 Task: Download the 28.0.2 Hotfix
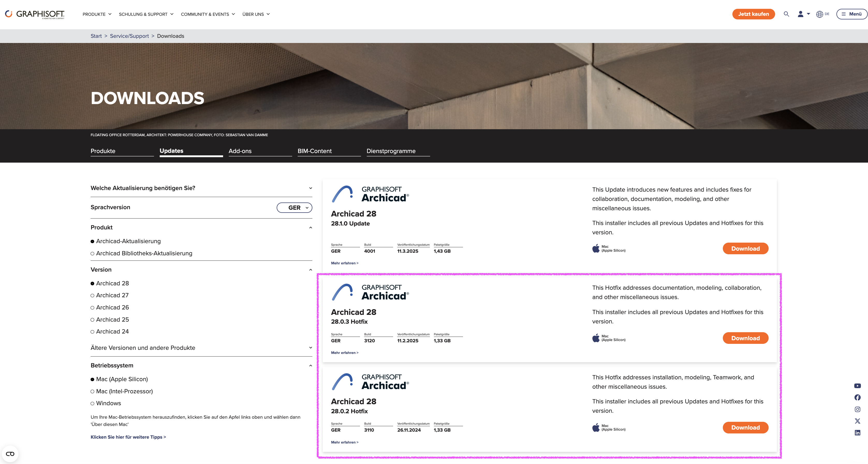[x=745, y=427]
